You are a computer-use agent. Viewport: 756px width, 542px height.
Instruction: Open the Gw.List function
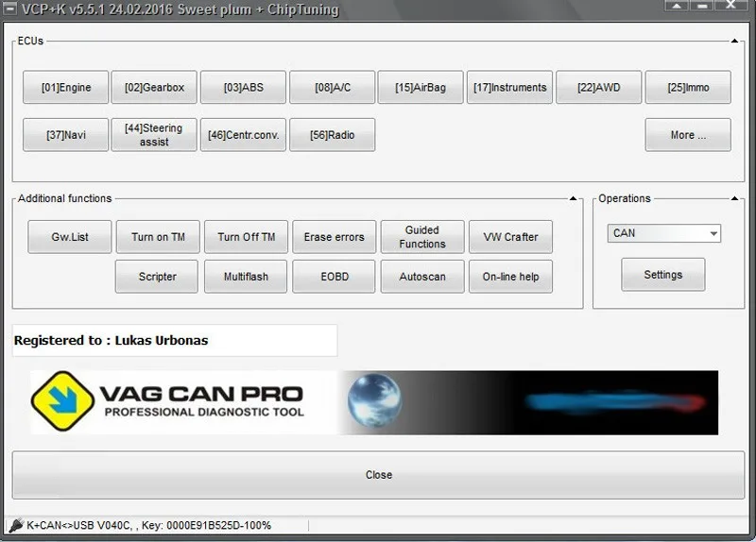tap(70, 237)
